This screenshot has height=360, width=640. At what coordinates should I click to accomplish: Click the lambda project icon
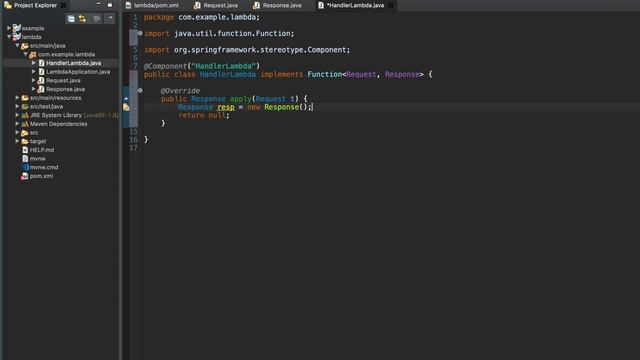pyautogui.click(x=16, y=37)
